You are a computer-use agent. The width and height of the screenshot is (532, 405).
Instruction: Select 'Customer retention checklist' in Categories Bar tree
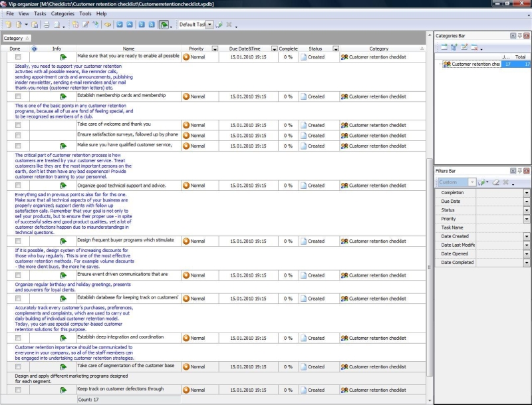[475, 65]
